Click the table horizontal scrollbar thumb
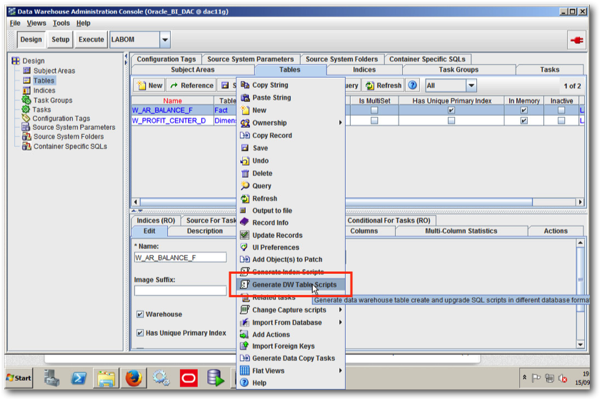Screen dimensions: 600x400 336,202
